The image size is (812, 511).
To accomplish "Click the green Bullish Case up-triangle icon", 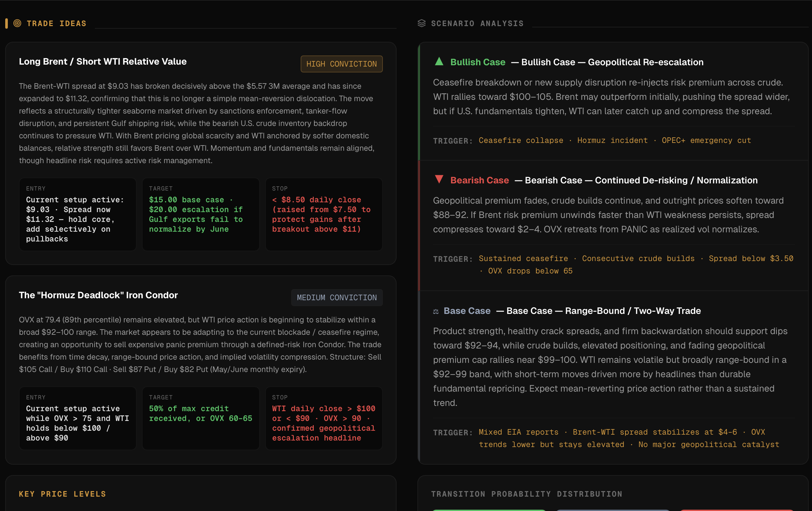I will 439,61.
